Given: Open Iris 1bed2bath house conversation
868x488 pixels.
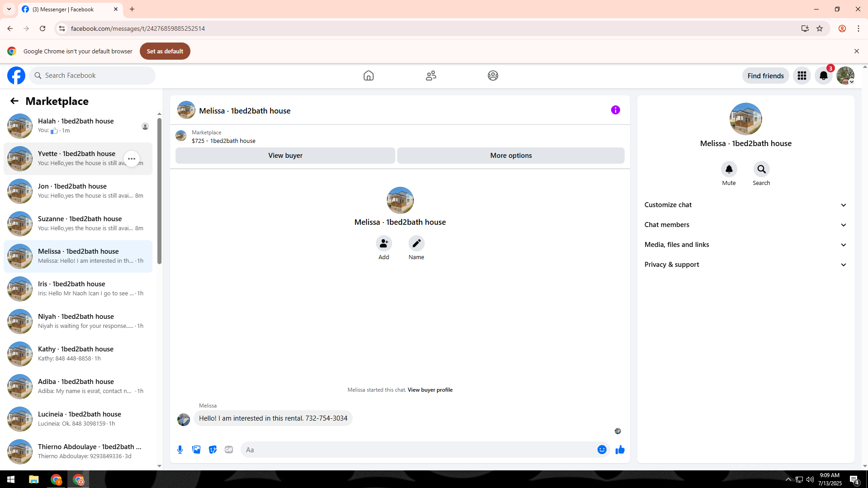Looking at the screenshot, I should point(78,289).
